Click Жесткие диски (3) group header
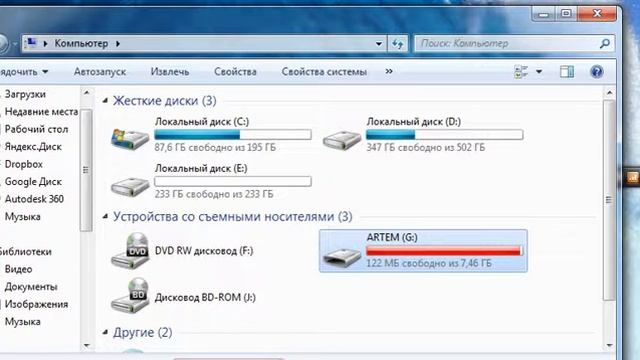 [164, 100]
